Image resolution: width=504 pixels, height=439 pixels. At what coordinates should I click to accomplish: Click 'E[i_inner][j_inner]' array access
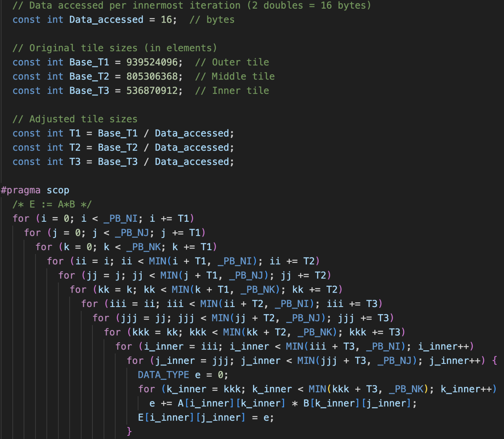192,417
